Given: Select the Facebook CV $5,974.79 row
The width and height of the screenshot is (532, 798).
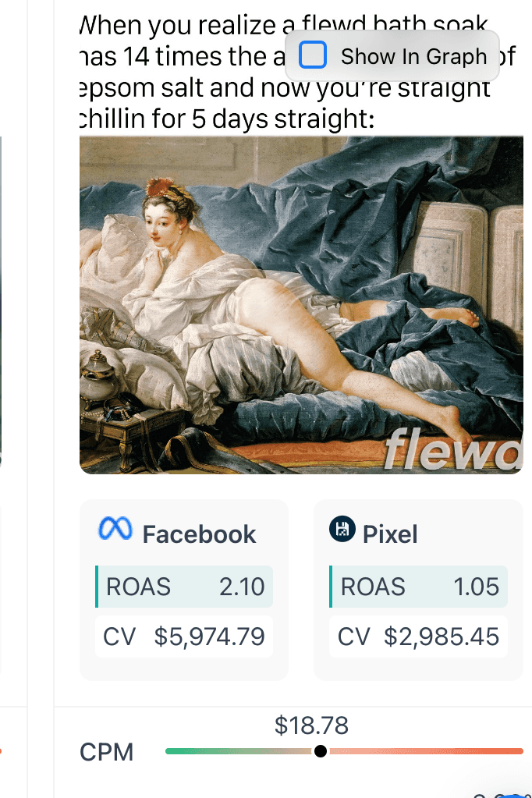Looking at the screenshot, I should click(184, 637).
